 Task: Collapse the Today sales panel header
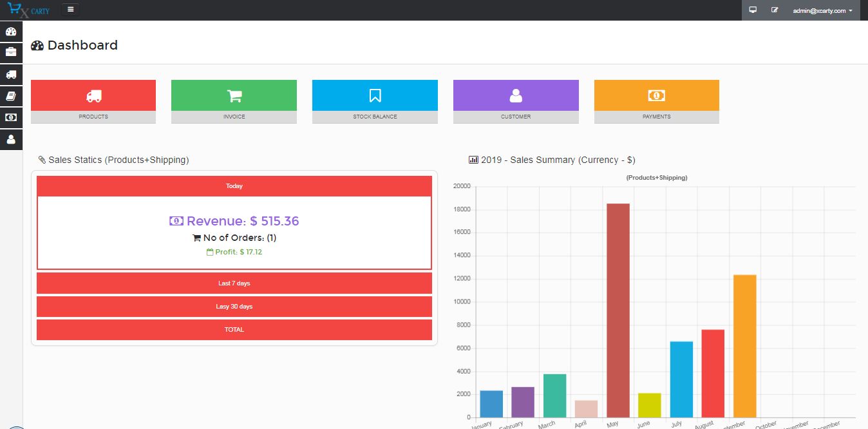pyautogui.click(x=234, y=186)
